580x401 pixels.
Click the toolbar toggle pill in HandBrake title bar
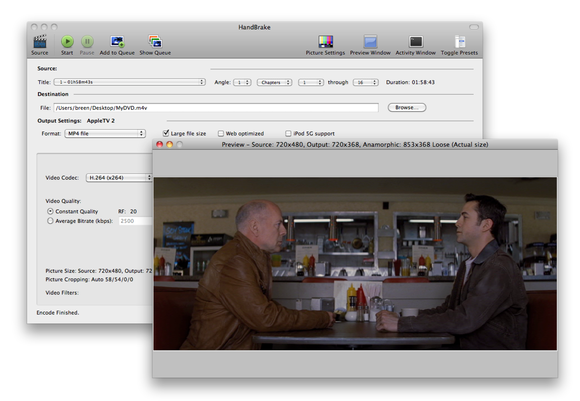click(473, 27)
